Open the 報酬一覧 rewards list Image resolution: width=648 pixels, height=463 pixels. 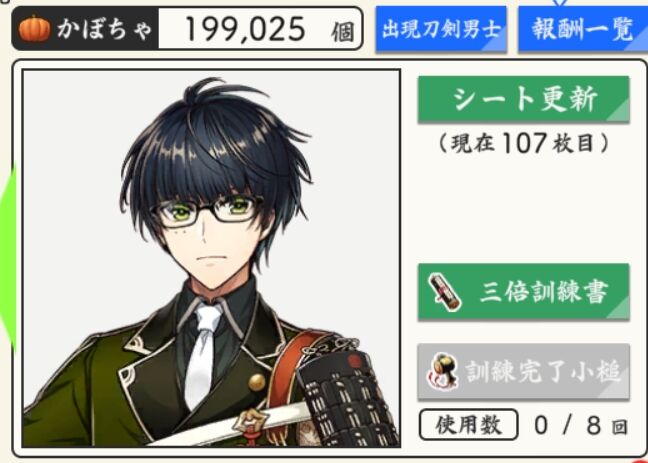click(583, 29)
